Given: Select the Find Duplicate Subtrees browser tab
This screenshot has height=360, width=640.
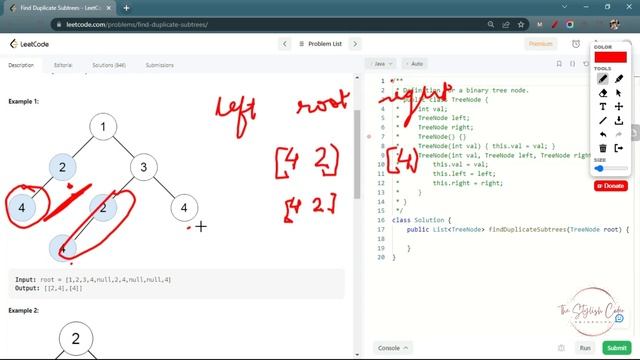Looking at the screenshot, I should pos(60,8).
